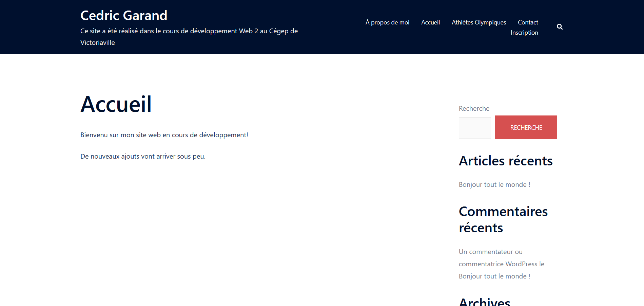The height and width of the screenshot is (306, 644).
Task: Click the Un commentateur ou commentatrice WordPress link
Action: (501, 258)
